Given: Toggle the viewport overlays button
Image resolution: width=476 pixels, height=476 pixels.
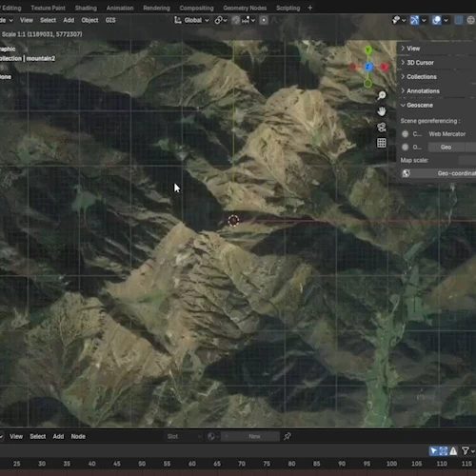Looking at the screenshot, I should click(x=437, y=20).
